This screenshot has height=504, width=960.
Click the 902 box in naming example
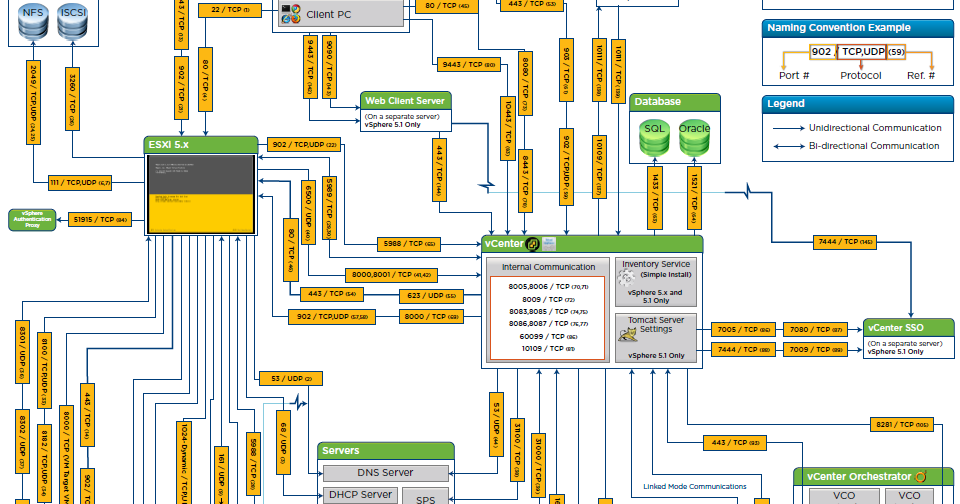coord(822,52)
